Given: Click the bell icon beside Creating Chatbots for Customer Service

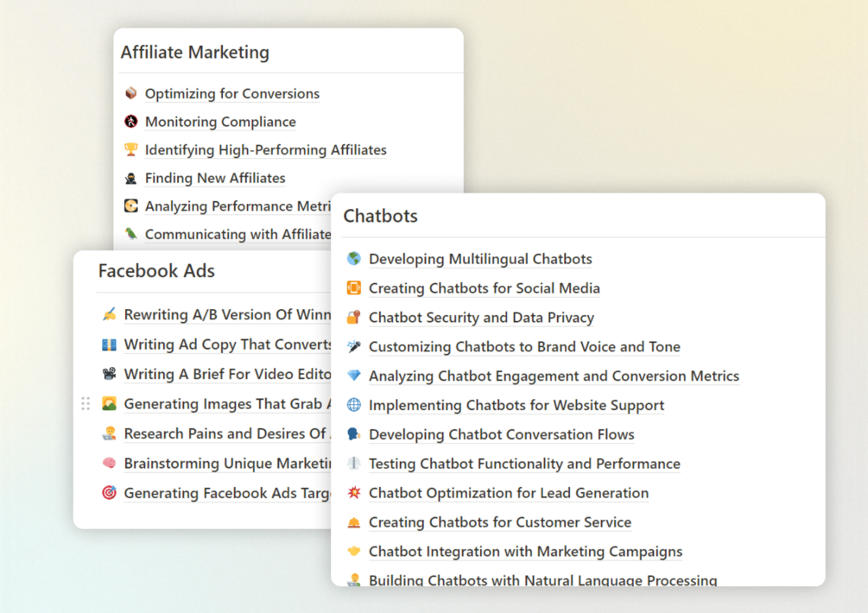Looking at the screenshot, I should [x=354, y=522].
